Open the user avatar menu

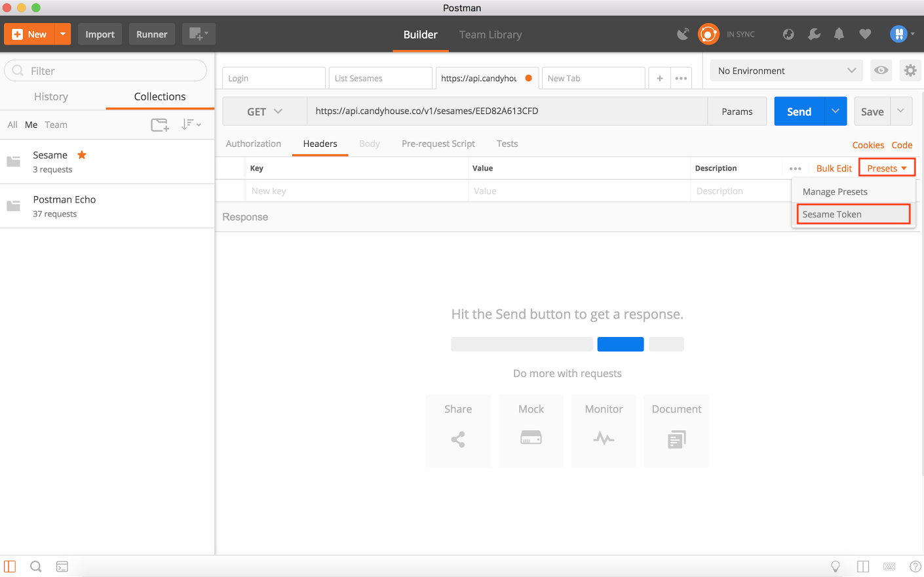pyautogui.click(x=902, y=34)
